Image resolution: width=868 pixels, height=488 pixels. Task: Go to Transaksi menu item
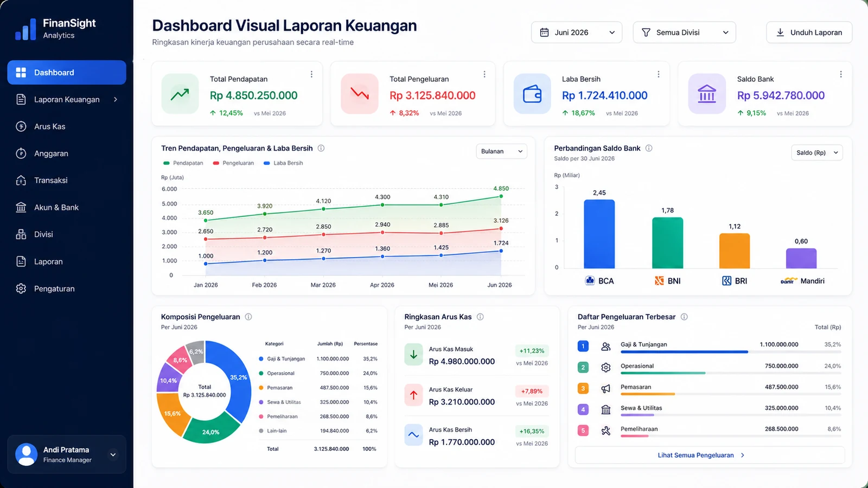(67, 180)
